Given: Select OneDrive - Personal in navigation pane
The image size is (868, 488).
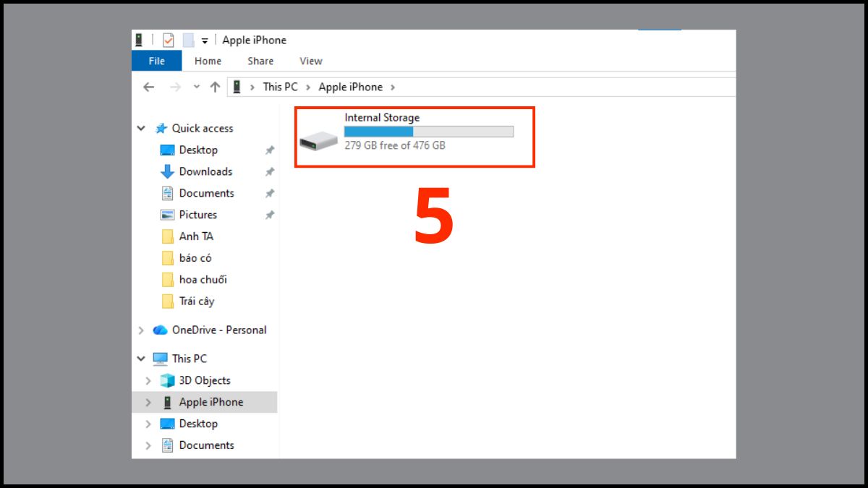Looking at the screenshot, I should (x=219, y=330).
